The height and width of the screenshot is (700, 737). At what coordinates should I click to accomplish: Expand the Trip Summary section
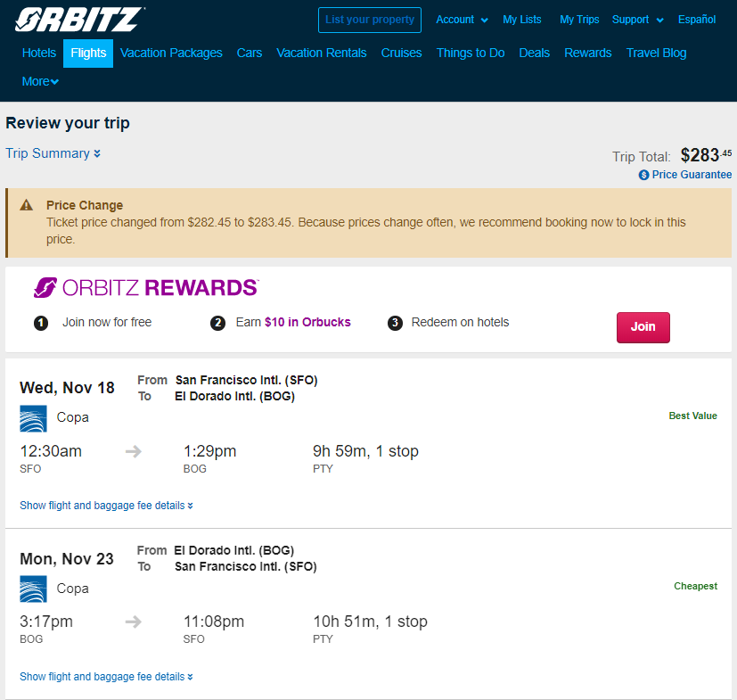[x=53, y=153]
